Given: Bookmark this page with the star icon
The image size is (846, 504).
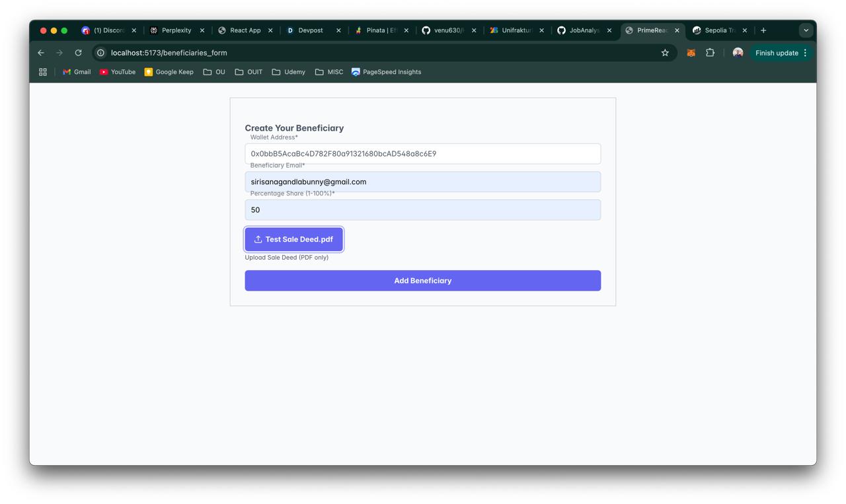Looking at the screenshot, I should 665,53.
